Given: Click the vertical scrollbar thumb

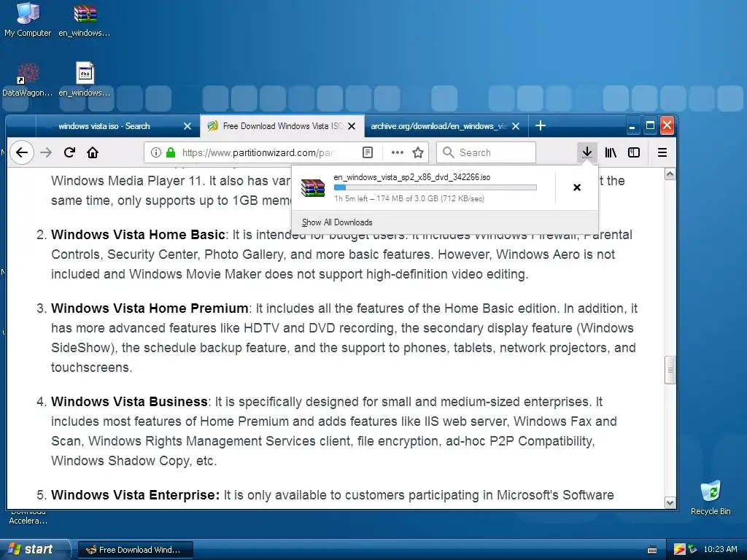Looking at the screenshot, I should (x=670, y=370).
